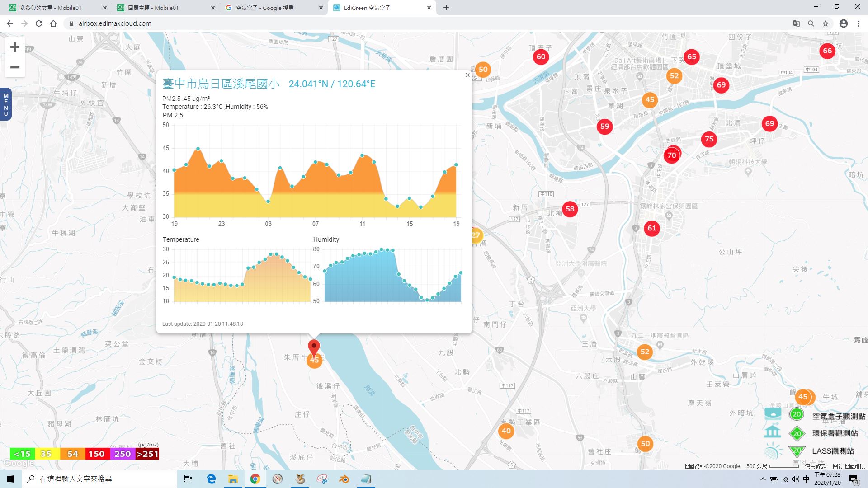Open Chrome three-dot menu
The width and height of the screenshot is (868, 488).
(858, 23)
